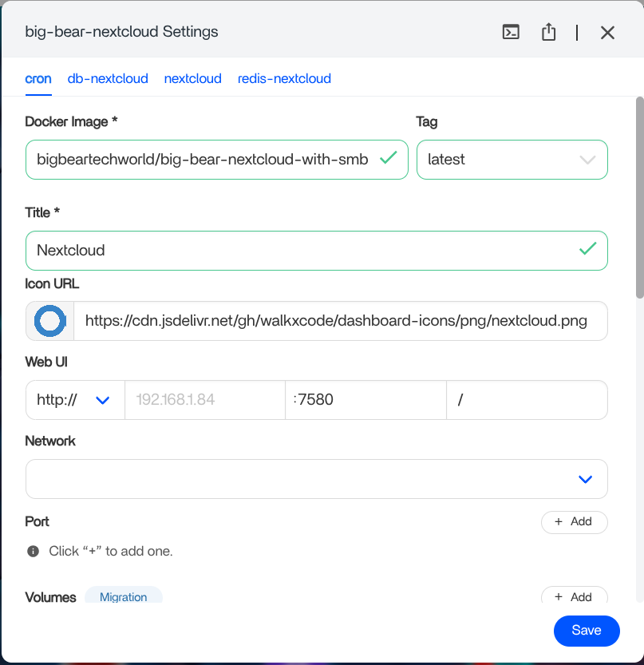This screenshot has height=665, width=644.
Task: Click the Icon URL text field
Action: [341, 321]
